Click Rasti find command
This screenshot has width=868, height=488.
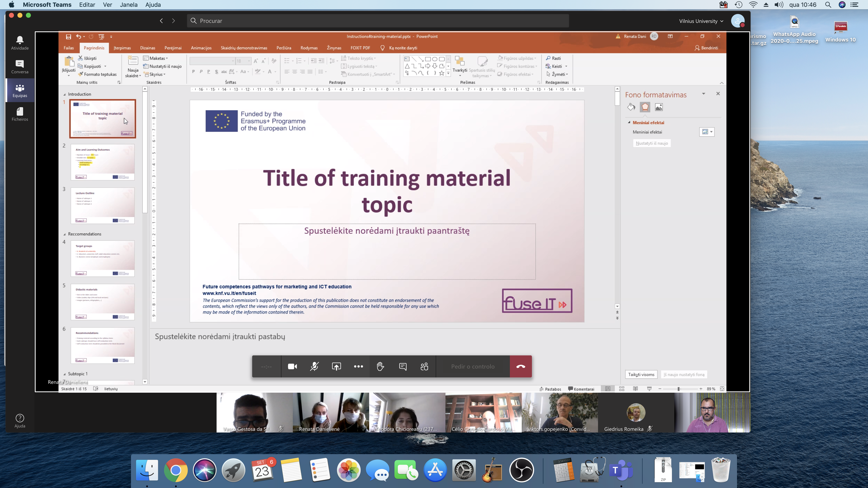pyautogui.click(x=553, y=58)
